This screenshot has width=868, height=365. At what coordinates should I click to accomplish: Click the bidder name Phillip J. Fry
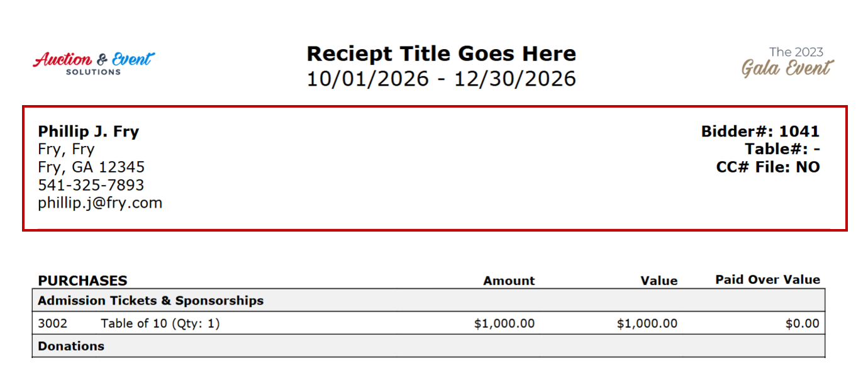89,132
